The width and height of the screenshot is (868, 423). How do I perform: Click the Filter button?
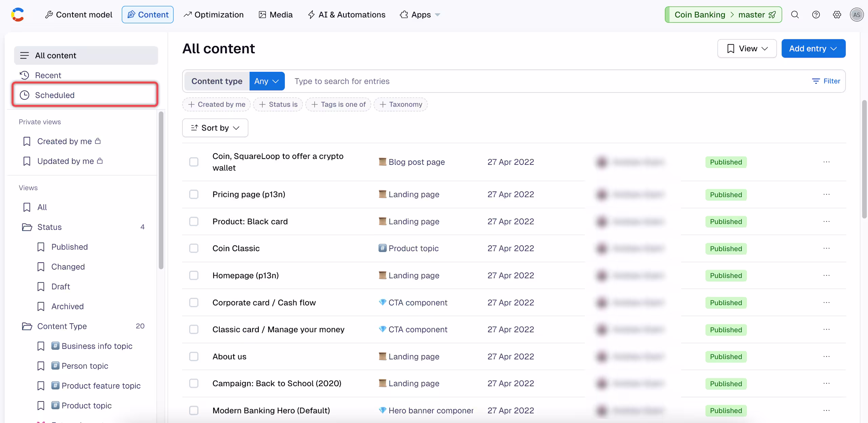coord(826,81)
